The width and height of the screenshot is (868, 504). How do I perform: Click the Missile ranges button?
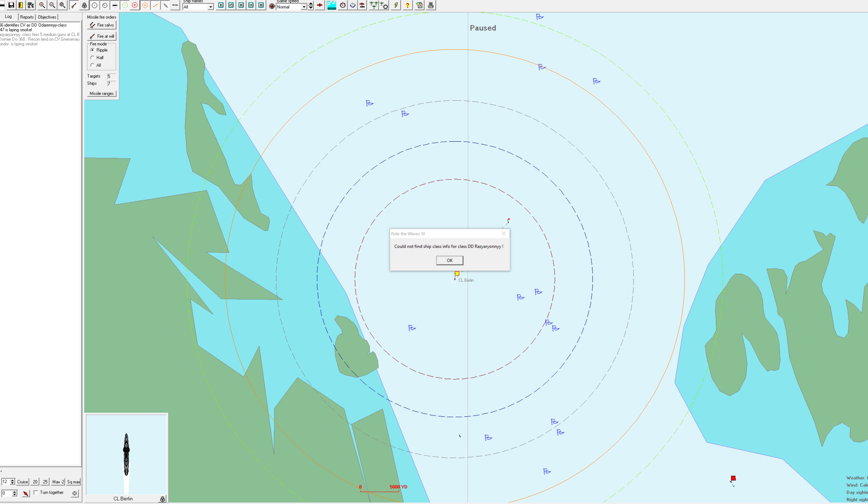coord(102,94)
